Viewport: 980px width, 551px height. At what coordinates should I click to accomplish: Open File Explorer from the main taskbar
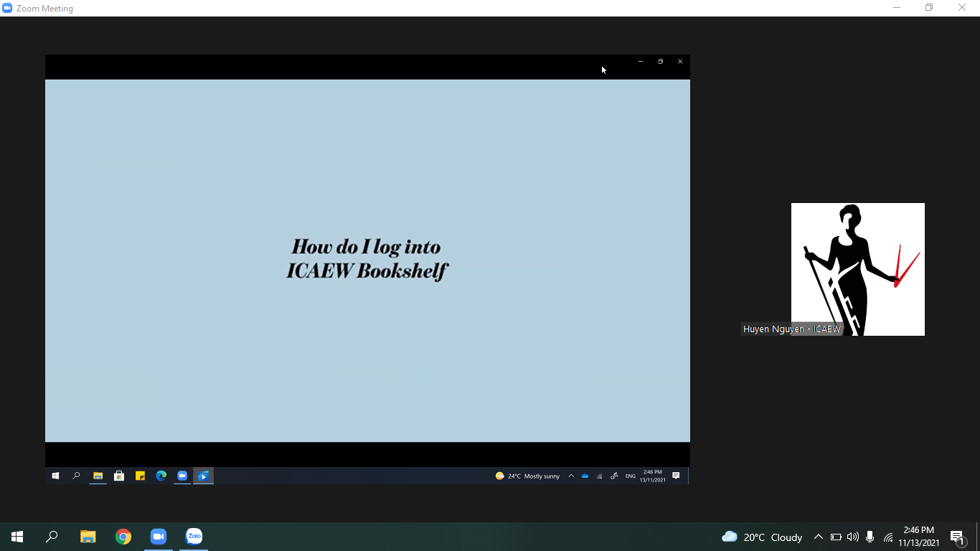pos(88,537)
